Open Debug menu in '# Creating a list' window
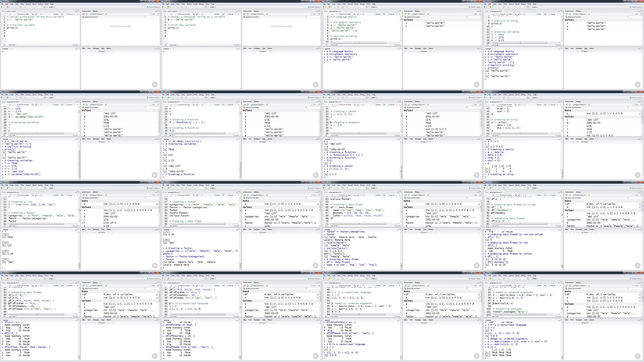 point(40,185)
